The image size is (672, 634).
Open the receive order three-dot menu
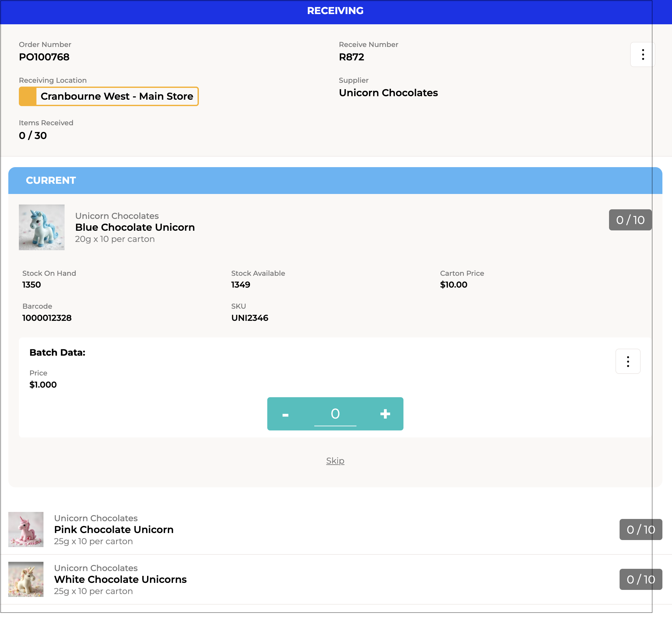coord(642,54)
